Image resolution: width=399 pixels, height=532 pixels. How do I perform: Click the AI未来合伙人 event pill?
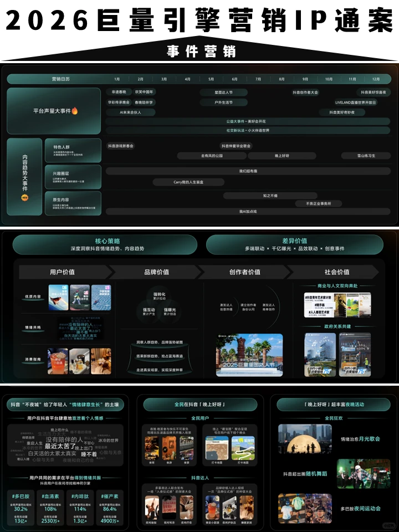click(130, 112)
